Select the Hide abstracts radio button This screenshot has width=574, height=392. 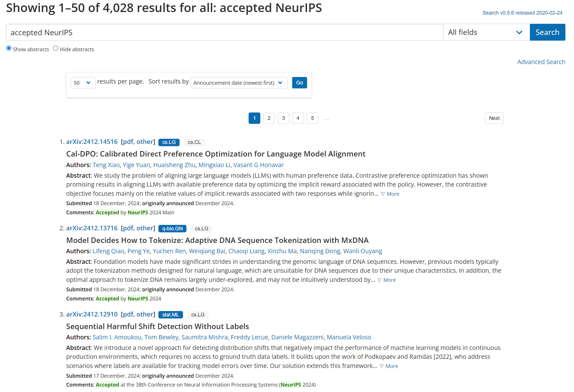tap(56, 48)
